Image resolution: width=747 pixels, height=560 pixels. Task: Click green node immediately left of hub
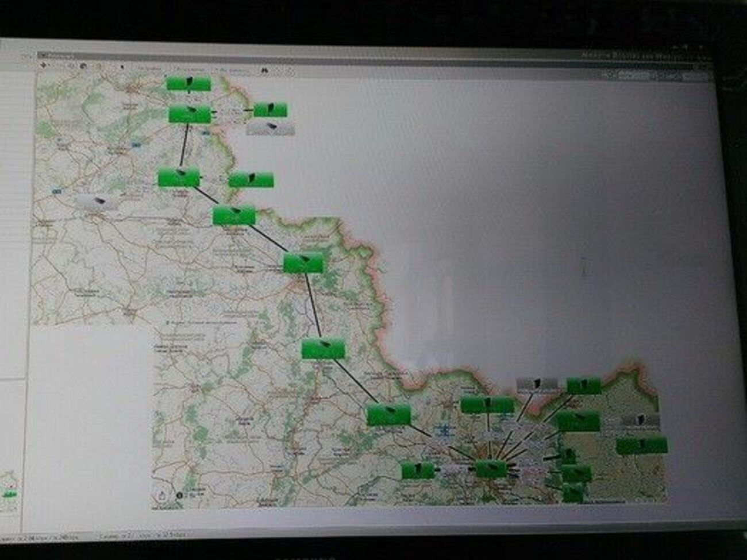click(417, 470)
